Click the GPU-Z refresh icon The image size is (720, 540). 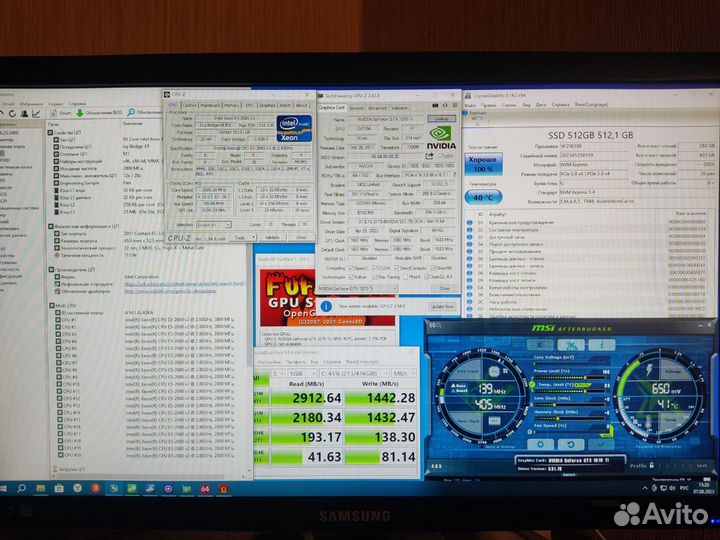[444, 106]
